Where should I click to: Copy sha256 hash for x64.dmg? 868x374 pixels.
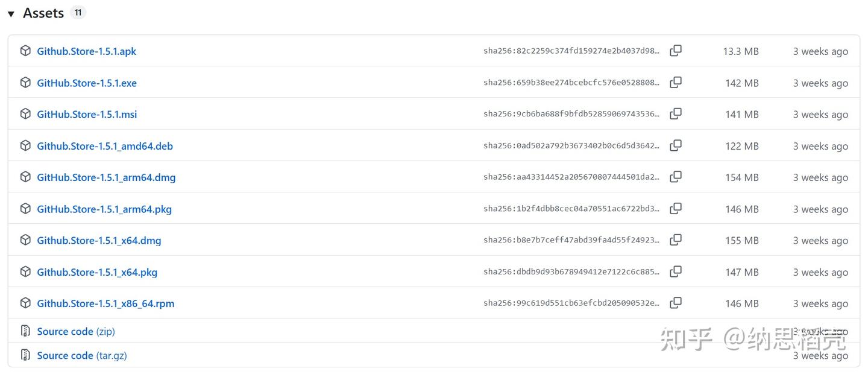[x=676, y=240]
